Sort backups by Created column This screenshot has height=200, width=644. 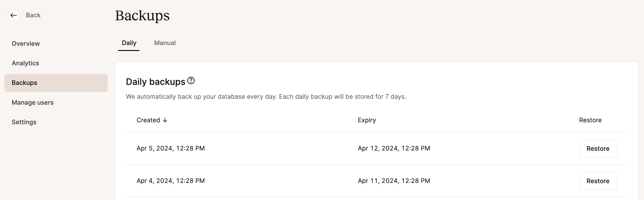pos(148,120)
